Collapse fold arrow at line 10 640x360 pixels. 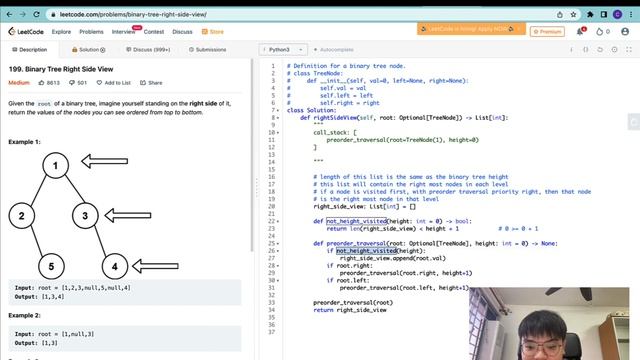pos(278,133)
